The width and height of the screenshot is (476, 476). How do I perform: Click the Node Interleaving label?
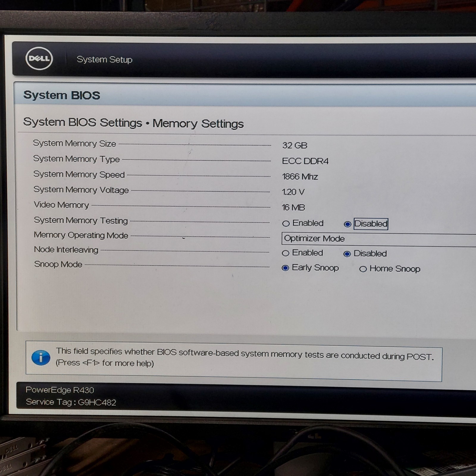click(x=66, y=250)
